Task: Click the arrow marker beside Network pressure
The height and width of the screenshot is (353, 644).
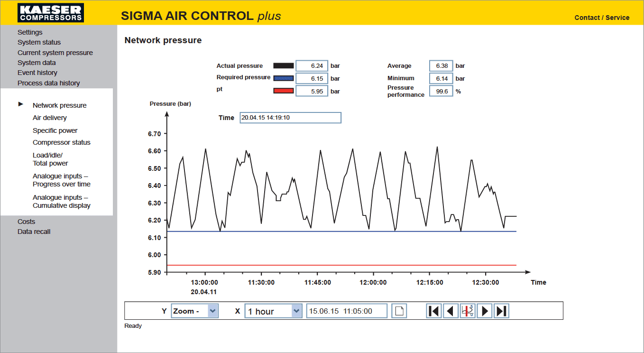Action: 21,104
